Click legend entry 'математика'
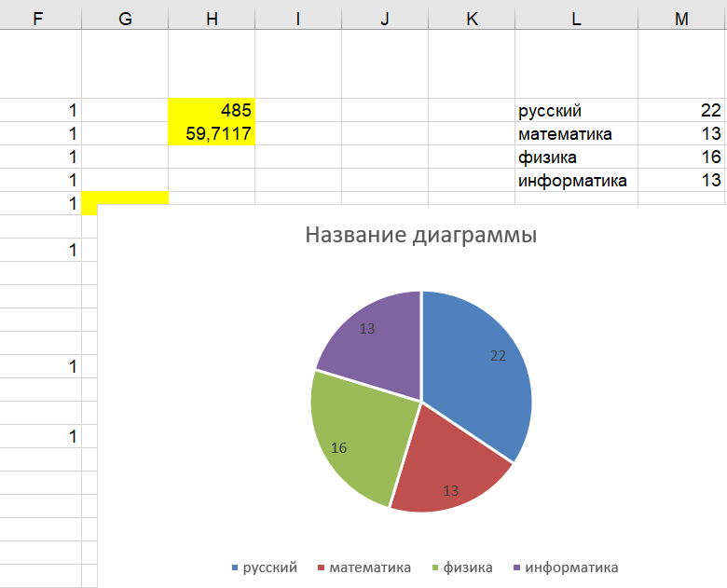 click(x=369, y=567)
